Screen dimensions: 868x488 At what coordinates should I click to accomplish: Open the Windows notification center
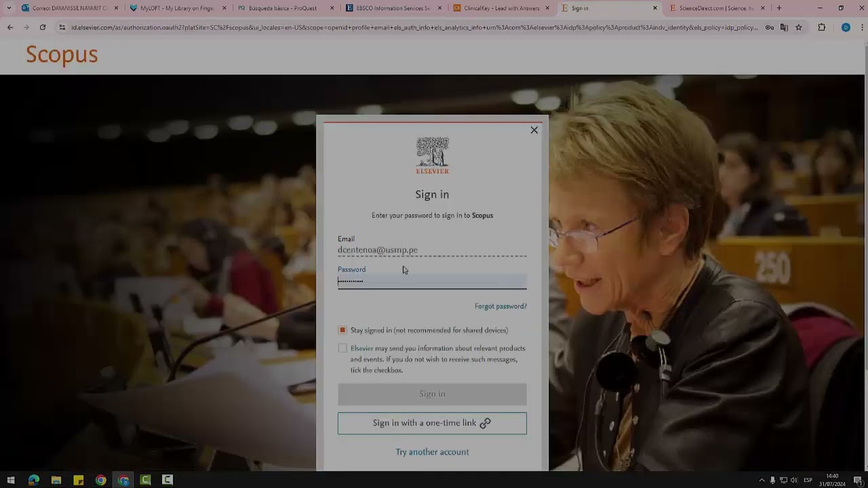click(x=858, y=480)
